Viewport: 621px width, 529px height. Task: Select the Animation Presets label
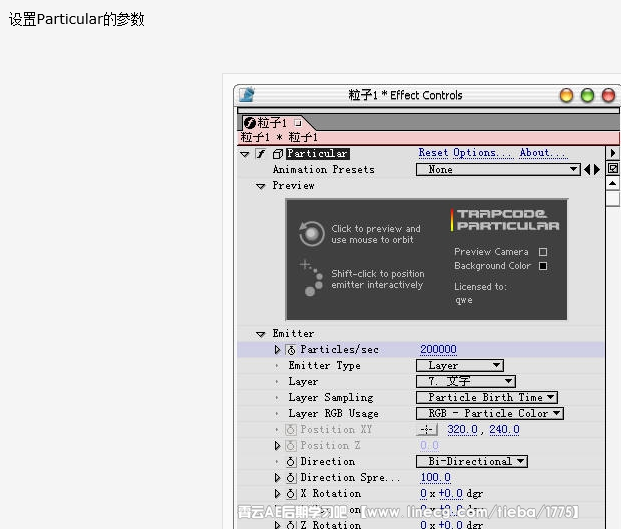click(324, 169)
